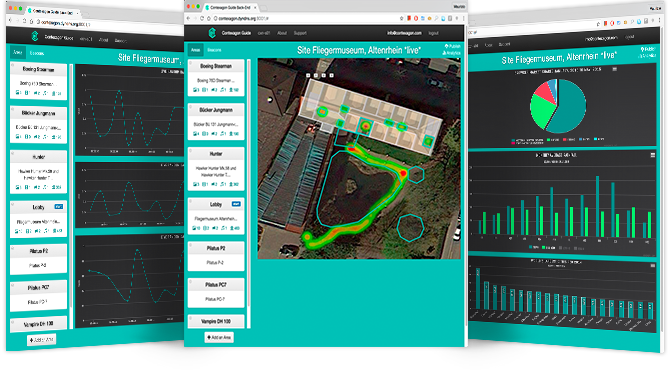Select Hunter card in left window
670x375 pixels.
[x=38, y=172]
